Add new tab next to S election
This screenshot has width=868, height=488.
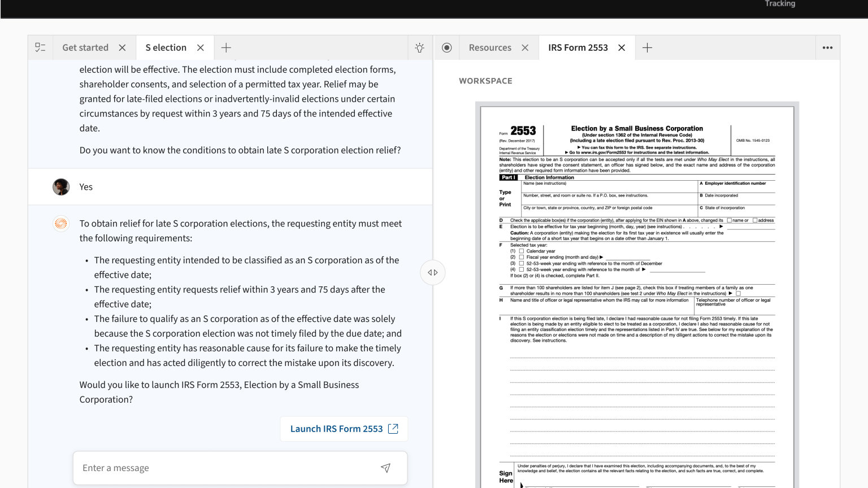(x=226, y=48)
